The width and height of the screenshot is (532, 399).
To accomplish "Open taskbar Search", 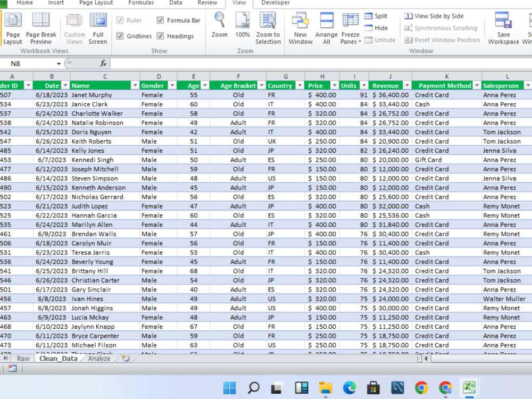I will pyautogui.click(x=253, y=387).
